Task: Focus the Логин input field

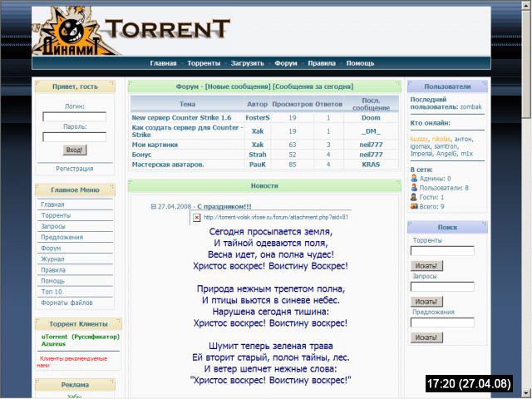Action: point(75,117)
